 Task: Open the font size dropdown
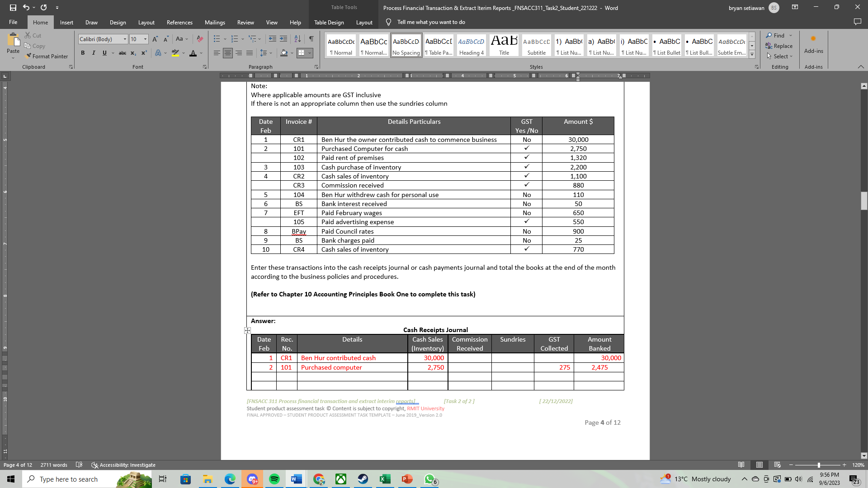(145, 39)
